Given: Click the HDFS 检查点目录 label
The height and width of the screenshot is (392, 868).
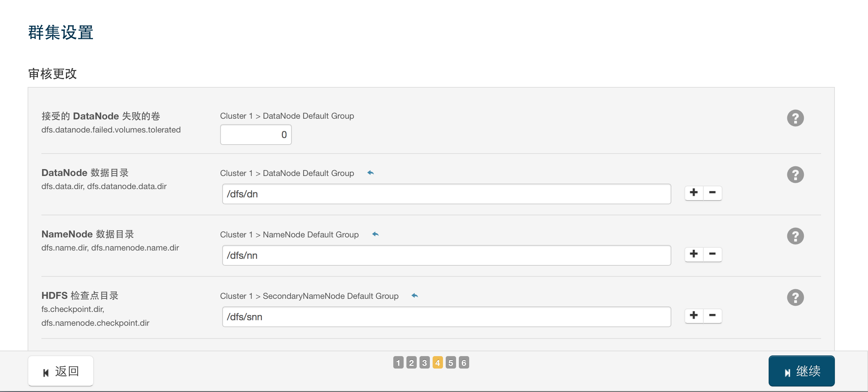Looking at the screenshot, I should pos(80,295).
